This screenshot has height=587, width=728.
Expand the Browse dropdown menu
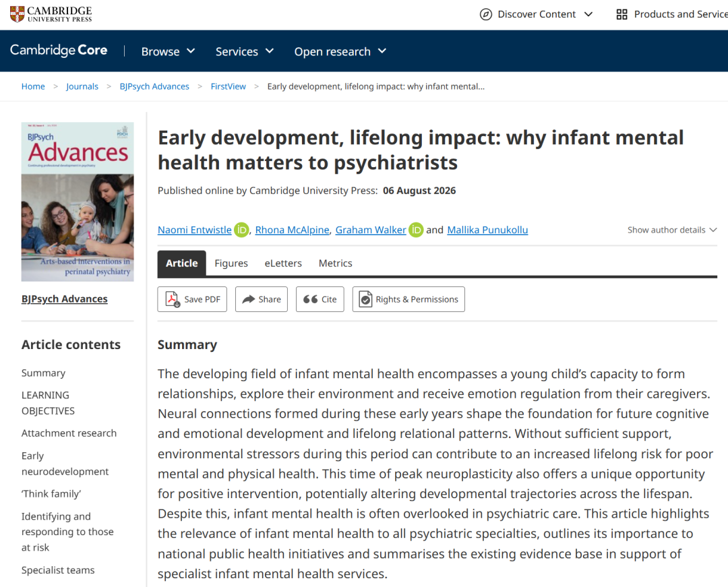[168, 51]
